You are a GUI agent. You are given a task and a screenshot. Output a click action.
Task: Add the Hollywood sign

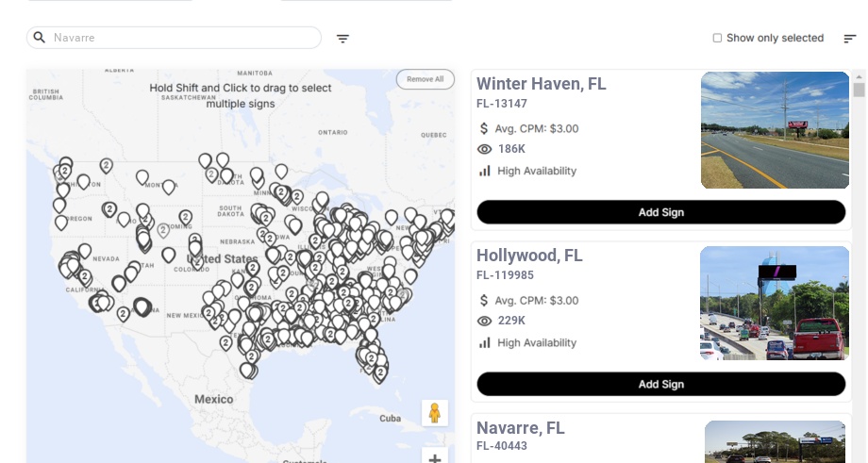pos(660,384)
